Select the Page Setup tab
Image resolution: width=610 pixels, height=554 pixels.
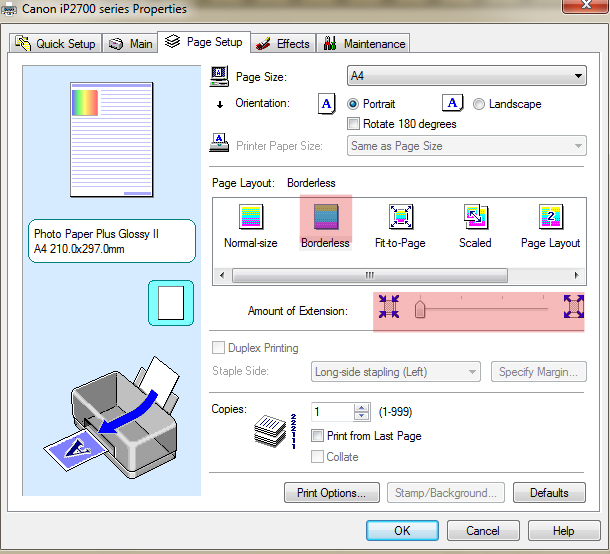pos(204,42)
